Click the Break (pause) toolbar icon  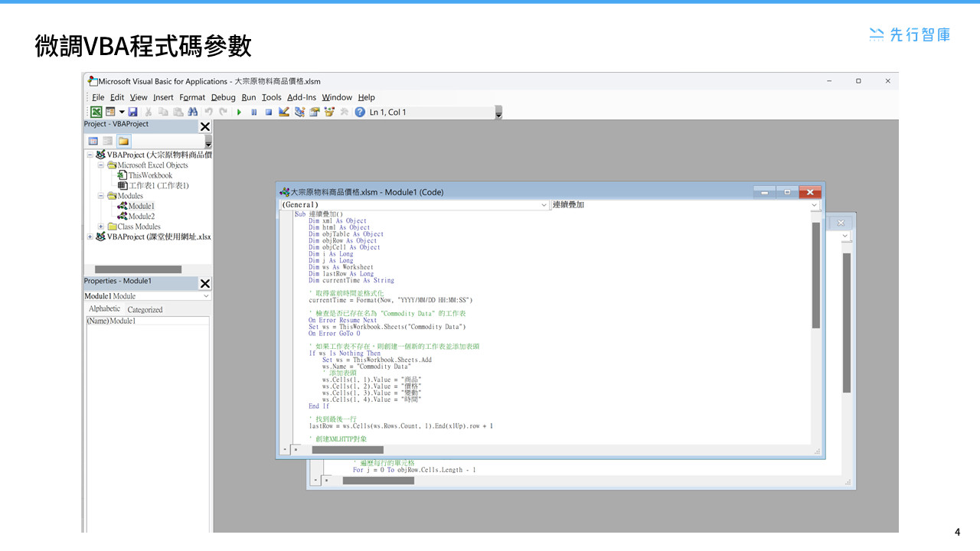[x=254, y=112]
